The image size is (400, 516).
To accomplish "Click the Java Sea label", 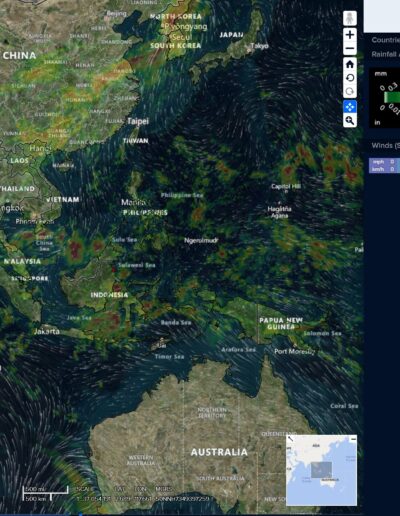I will (79, 318).
